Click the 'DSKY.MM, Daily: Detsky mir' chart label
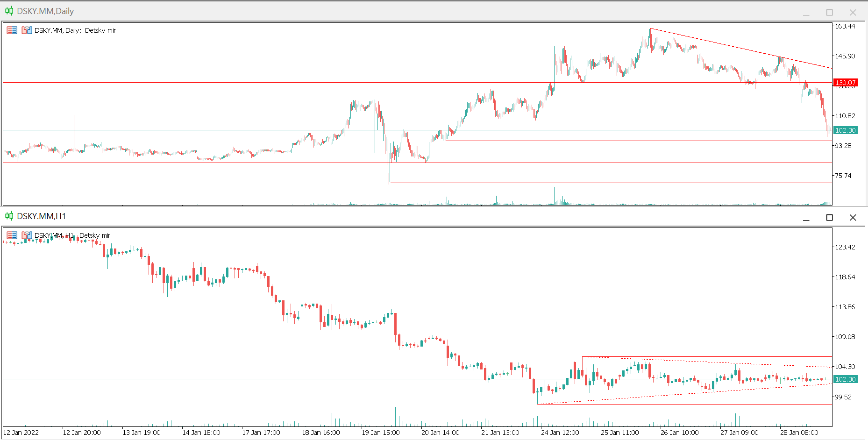This screenshot has width=868, height=440. 75,30
